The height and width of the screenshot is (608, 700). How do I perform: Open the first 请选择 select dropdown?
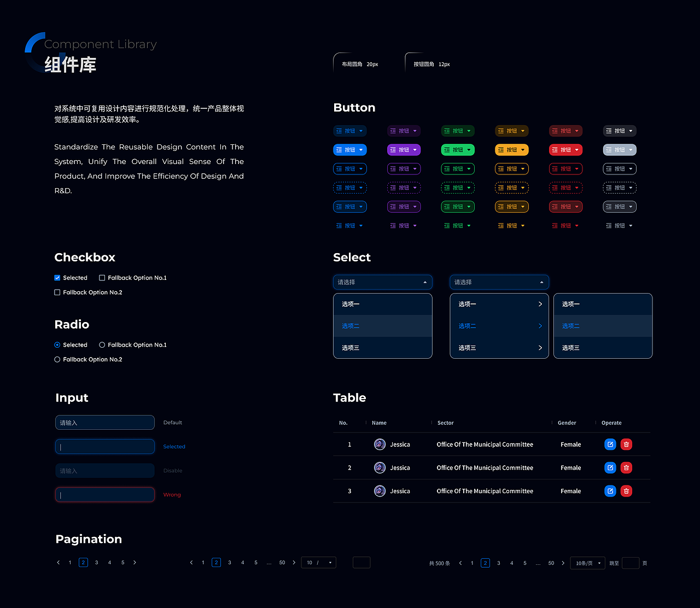(x=382, y=282)
